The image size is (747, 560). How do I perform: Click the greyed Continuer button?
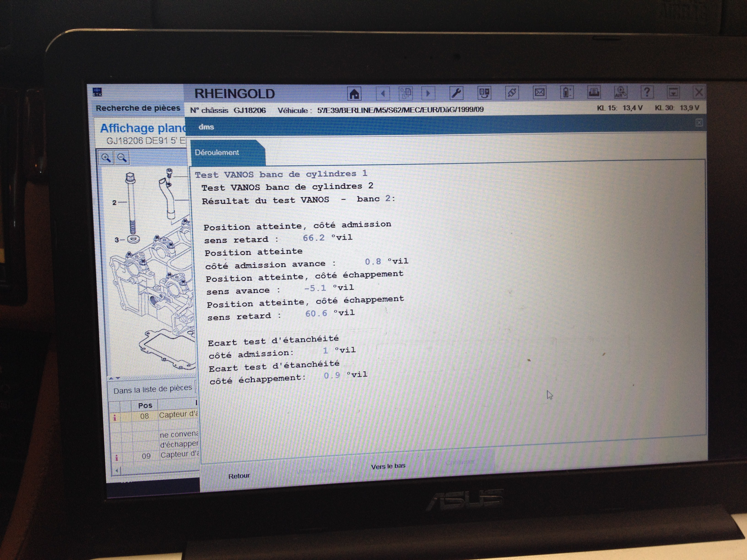pos(460,462)
